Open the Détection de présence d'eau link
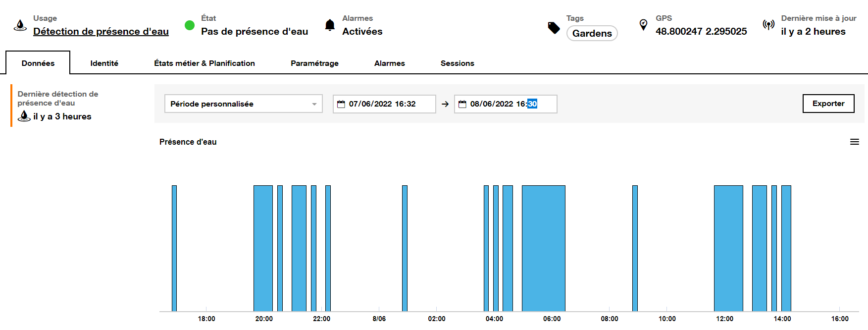Viewport: 868px width, 330px height. pos(101,31)
